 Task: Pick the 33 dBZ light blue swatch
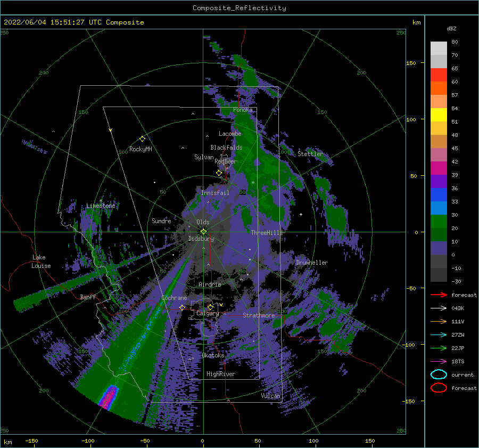[439, 208]
